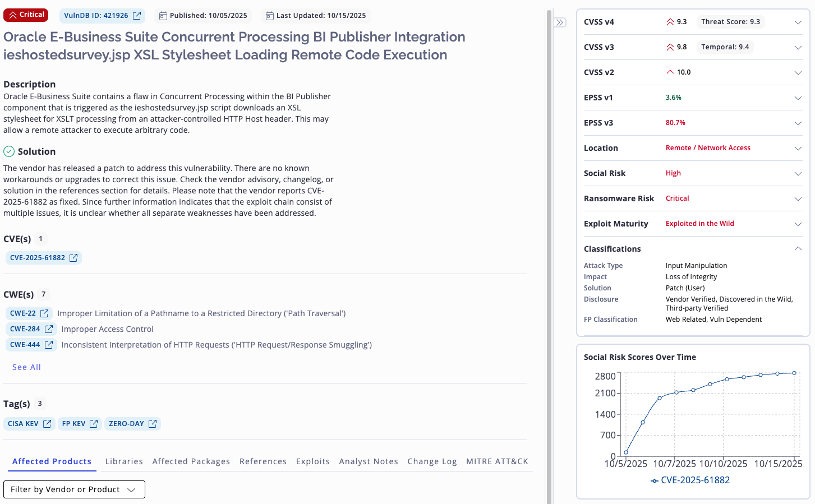
Task: Switch to the Exploits tab
Action: 313,461
